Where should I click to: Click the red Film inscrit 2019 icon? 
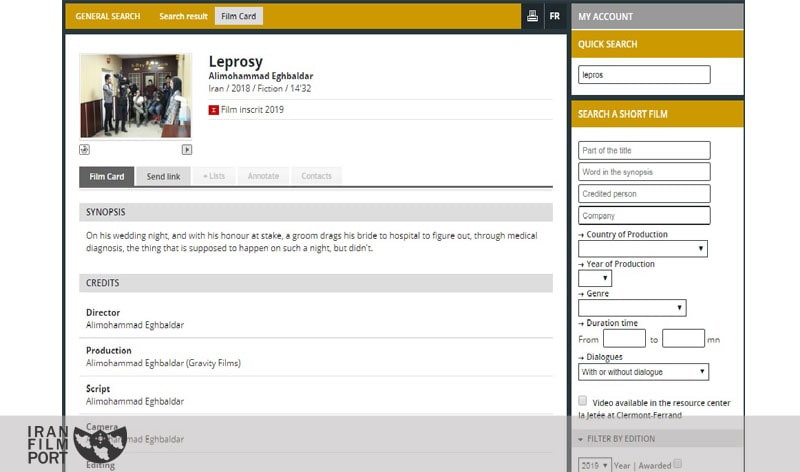[213, 110]
